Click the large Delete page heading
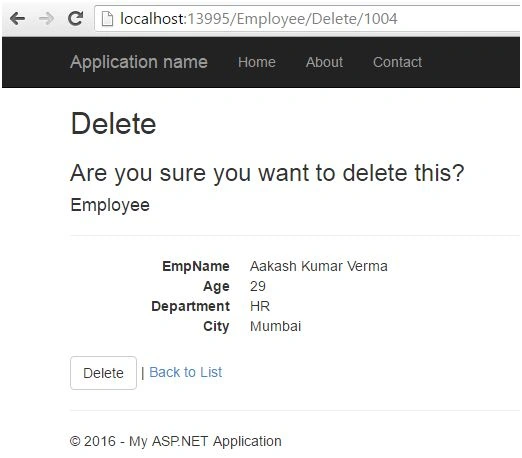 click(113, 124)
